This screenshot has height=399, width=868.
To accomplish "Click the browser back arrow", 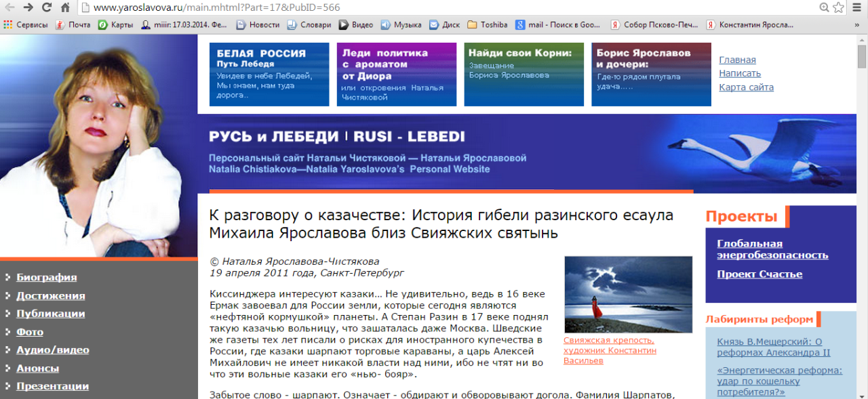I will click(x=9, y=7).
